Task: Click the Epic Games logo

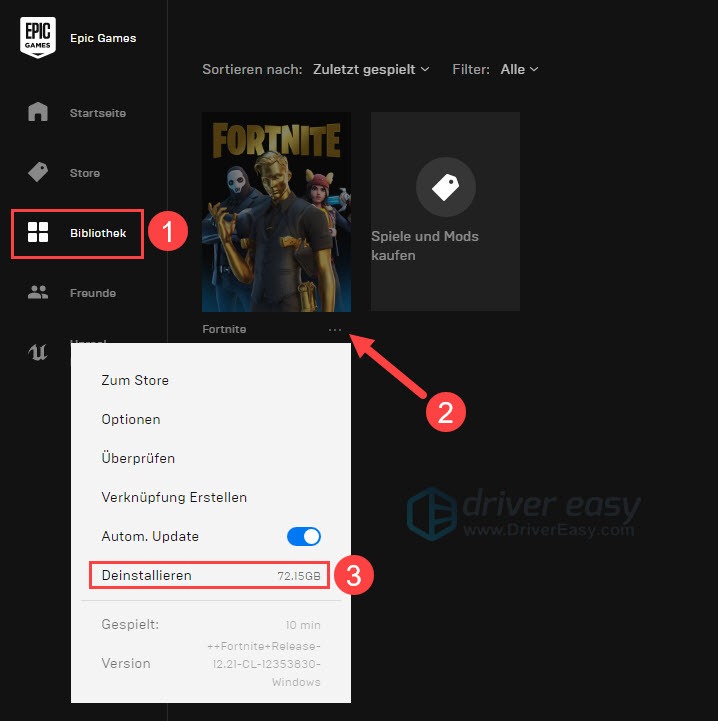Action: (x=38, y=38)
